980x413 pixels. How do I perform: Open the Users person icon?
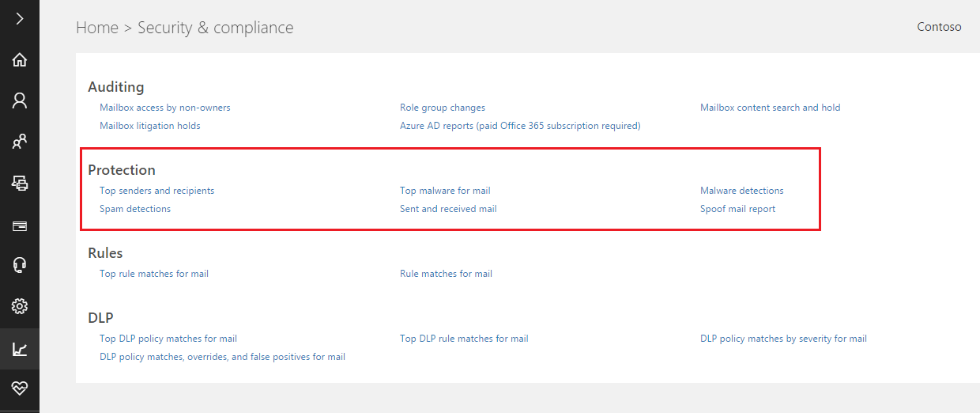(20, 100)
